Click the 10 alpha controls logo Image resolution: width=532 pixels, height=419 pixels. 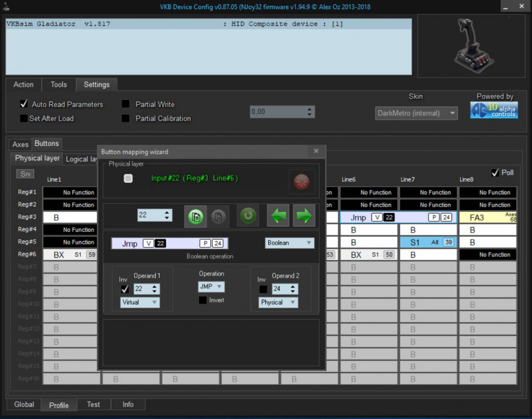(494, 110)
